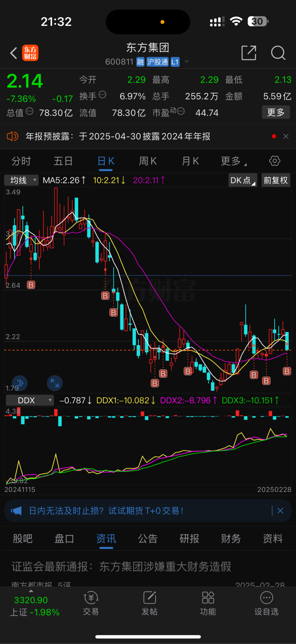Tap the L1 level badge
The width and height of the screenshot is (296, 644).
click(175, 62)
